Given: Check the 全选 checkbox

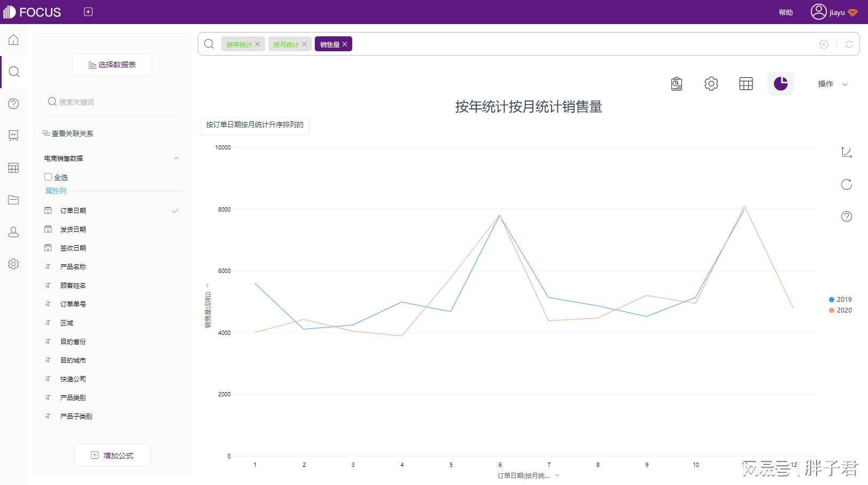Looking at the screenshot, I should point(48,177).
